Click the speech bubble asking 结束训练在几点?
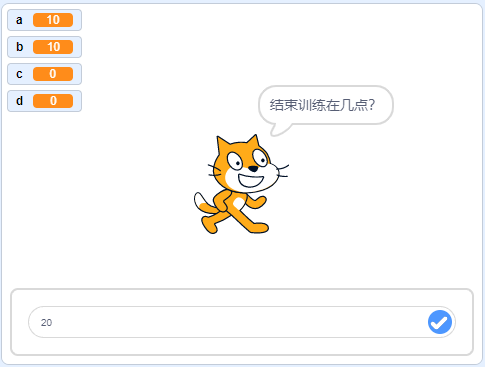 [x=326, y=105]
